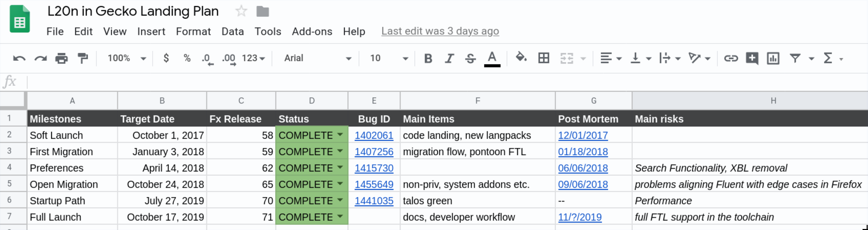Open Status dropdown for Preferences row

(x=340, y=167)
